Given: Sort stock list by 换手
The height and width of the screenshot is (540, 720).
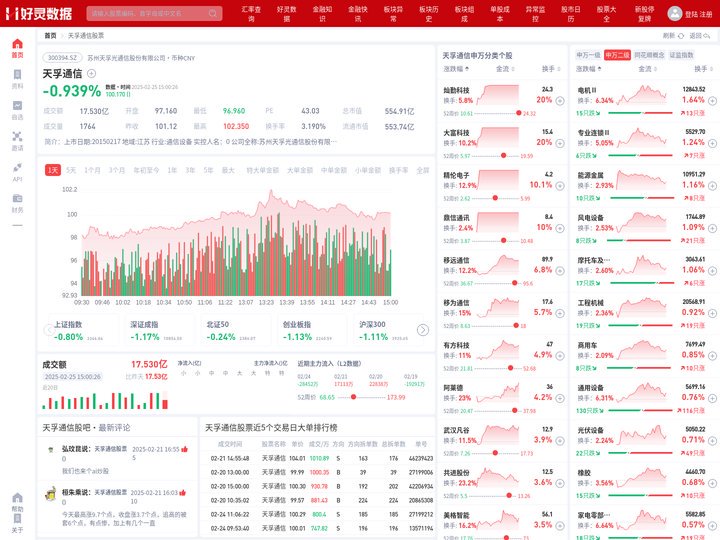Looking at the screenshot, I should [551, 69].
